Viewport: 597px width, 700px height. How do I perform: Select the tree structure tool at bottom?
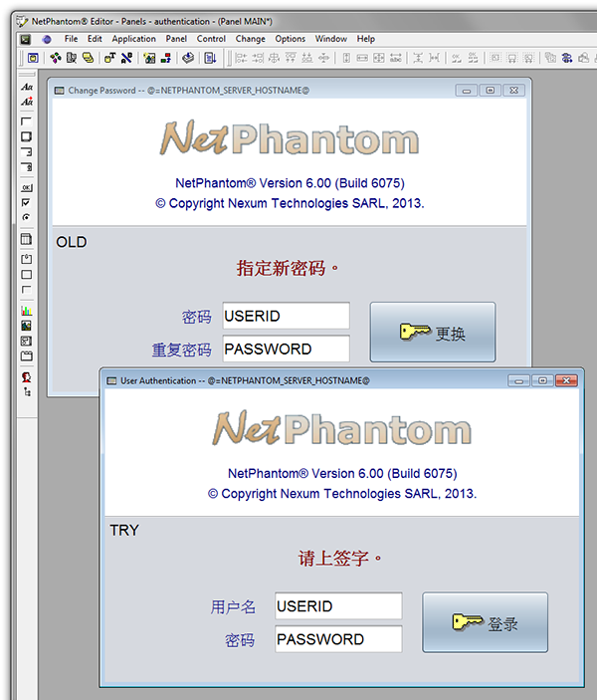click(x=27, y=392)
